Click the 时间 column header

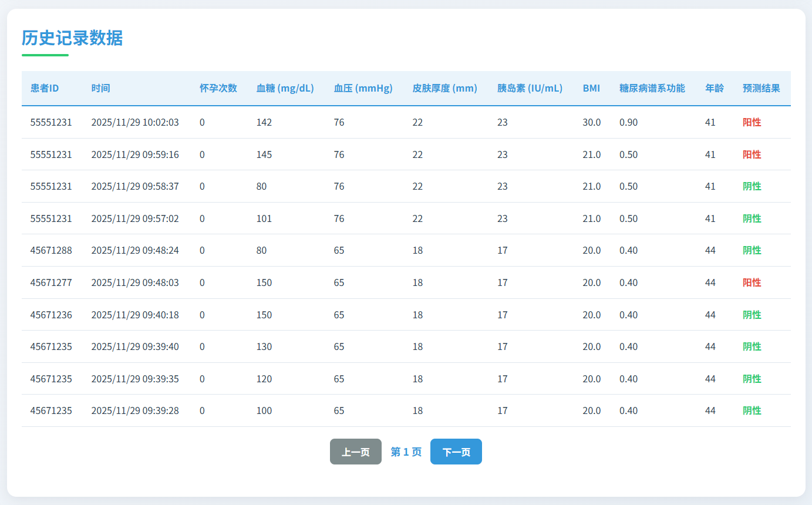point(100,88)
